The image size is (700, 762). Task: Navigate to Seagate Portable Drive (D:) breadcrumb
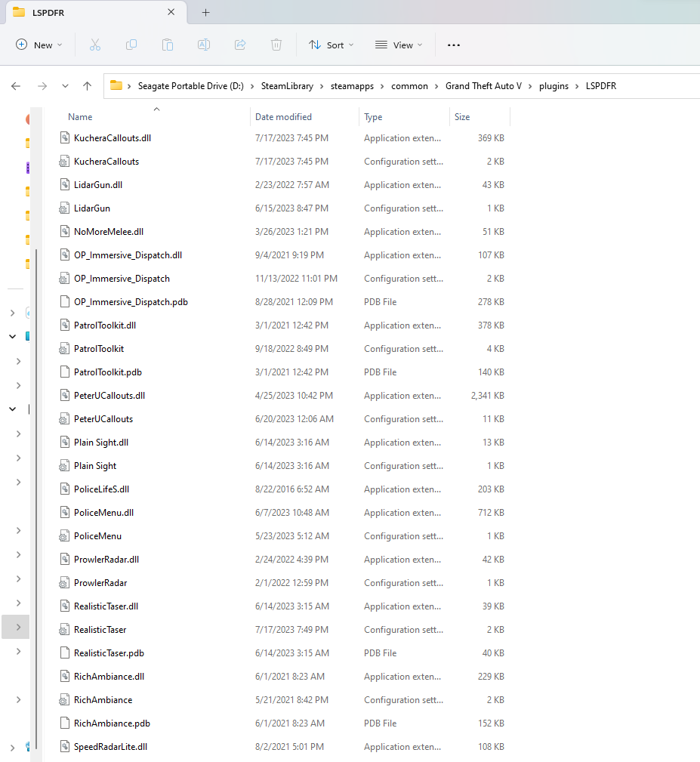point(191,86)
